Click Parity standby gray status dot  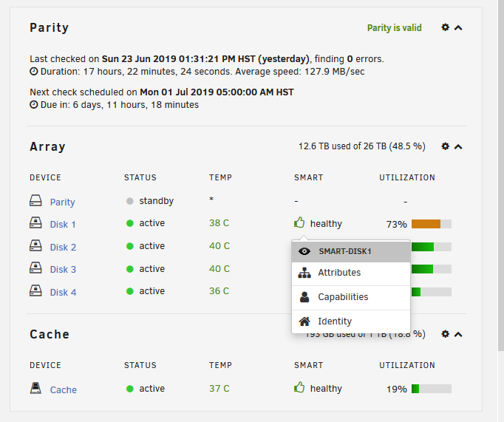[130, 201]
